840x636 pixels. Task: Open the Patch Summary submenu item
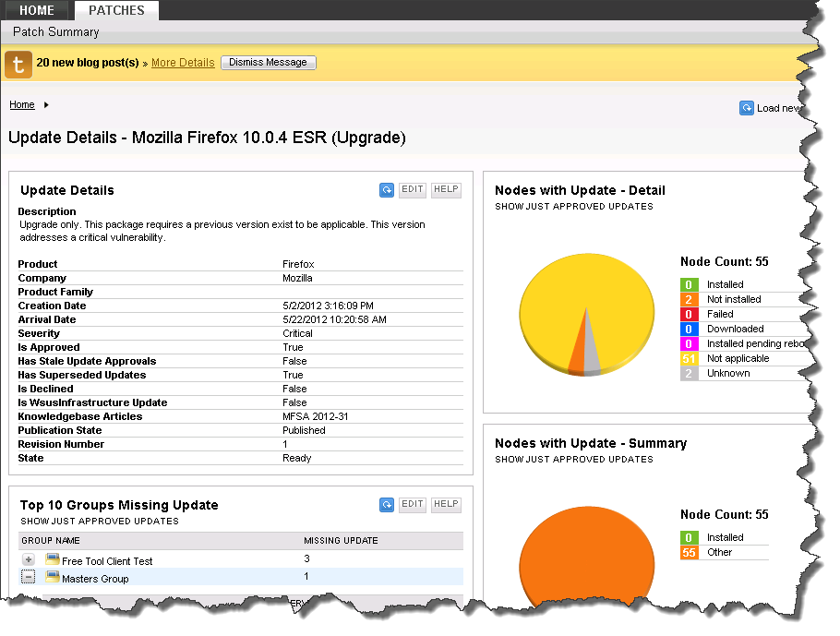(55, 32)
